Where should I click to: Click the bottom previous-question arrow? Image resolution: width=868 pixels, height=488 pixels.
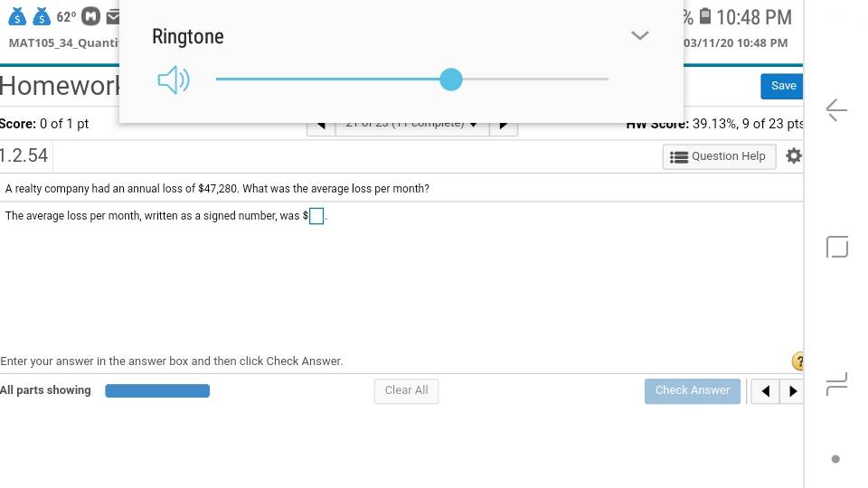(x=765, y=391)
